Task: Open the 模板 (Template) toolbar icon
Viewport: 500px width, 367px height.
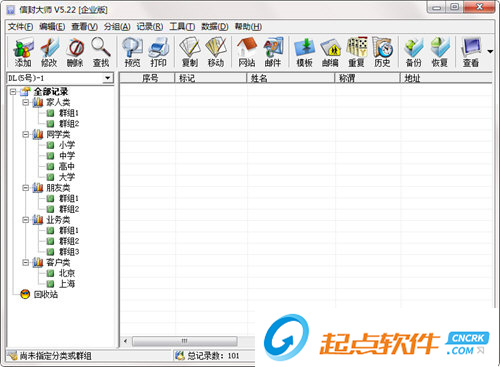Action: click(304, 52)
